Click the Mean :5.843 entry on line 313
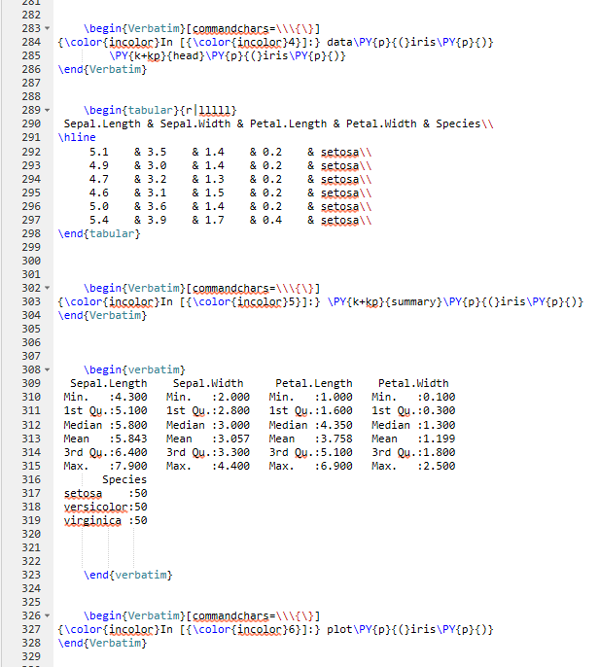 click(106, 439)
